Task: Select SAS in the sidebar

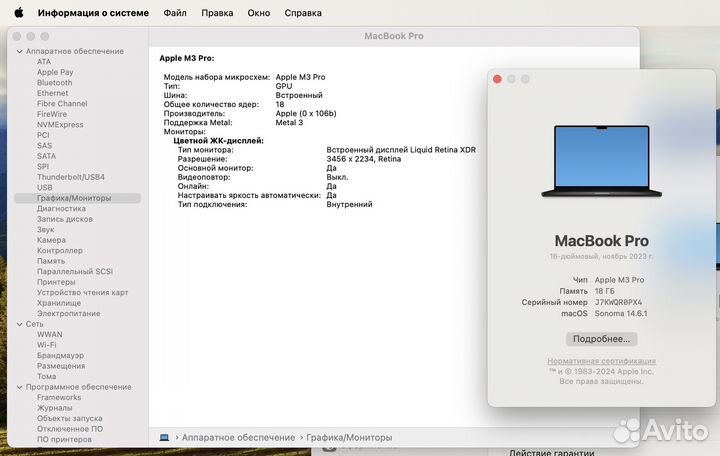Action: click(x=45, y=146)
